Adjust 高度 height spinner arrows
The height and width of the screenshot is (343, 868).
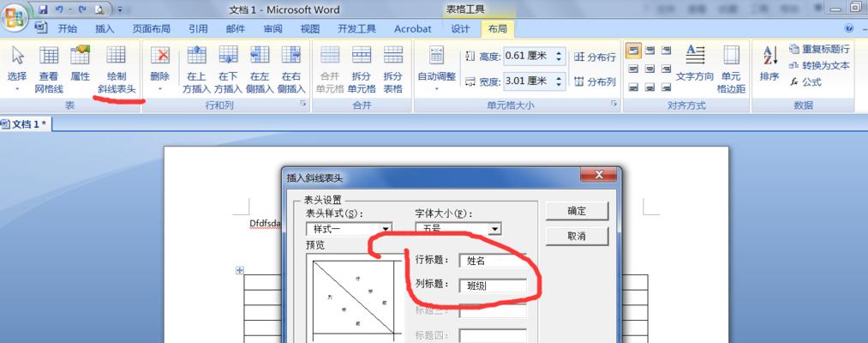pos(559,56)
